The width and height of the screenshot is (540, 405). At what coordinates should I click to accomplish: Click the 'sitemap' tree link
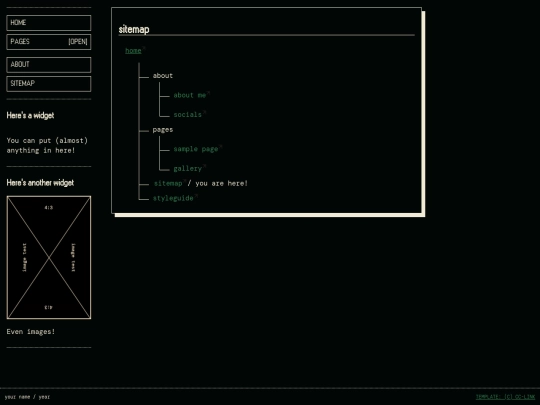pyautogui.click(x=168, y=183)
